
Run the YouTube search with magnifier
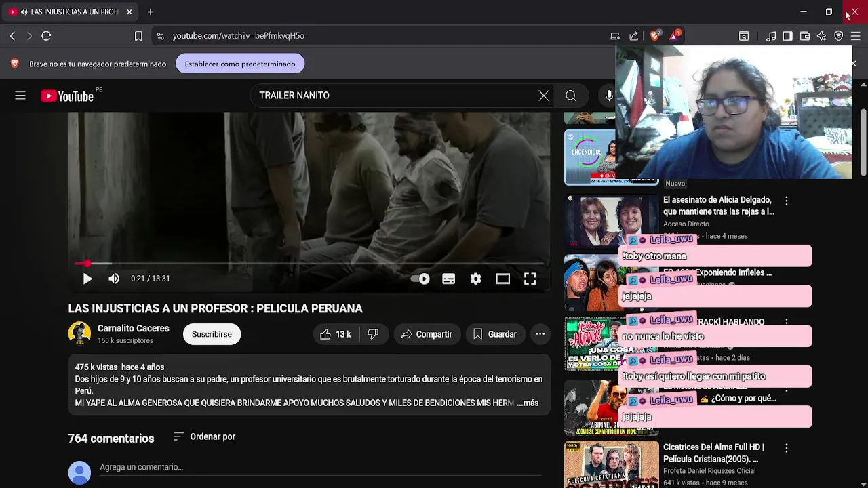(x=571, y=96)
